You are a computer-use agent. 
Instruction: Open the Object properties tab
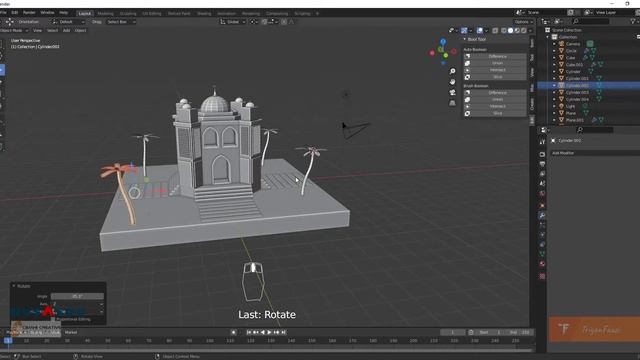pos(542,205)
